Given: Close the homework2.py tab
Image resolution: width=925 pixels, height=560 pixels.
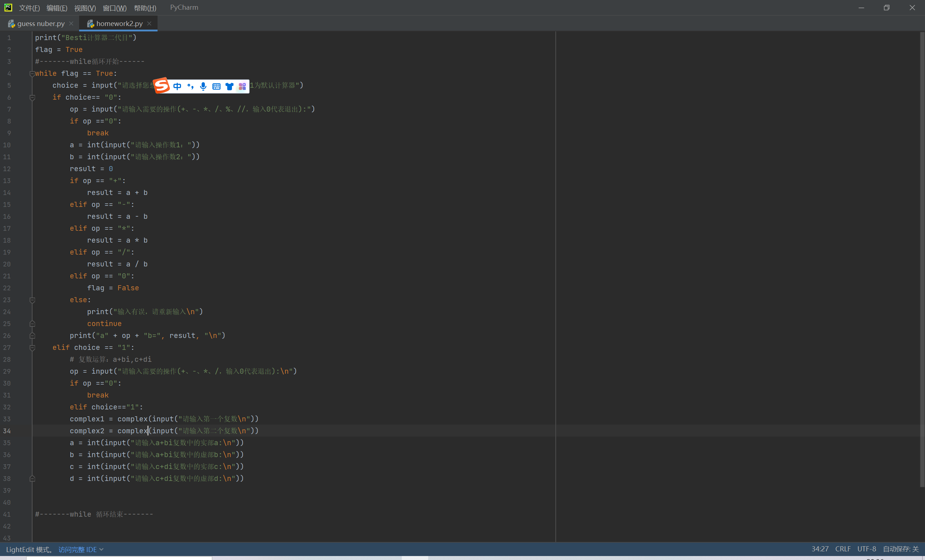Looking at the screenshot, I should 150,23.
